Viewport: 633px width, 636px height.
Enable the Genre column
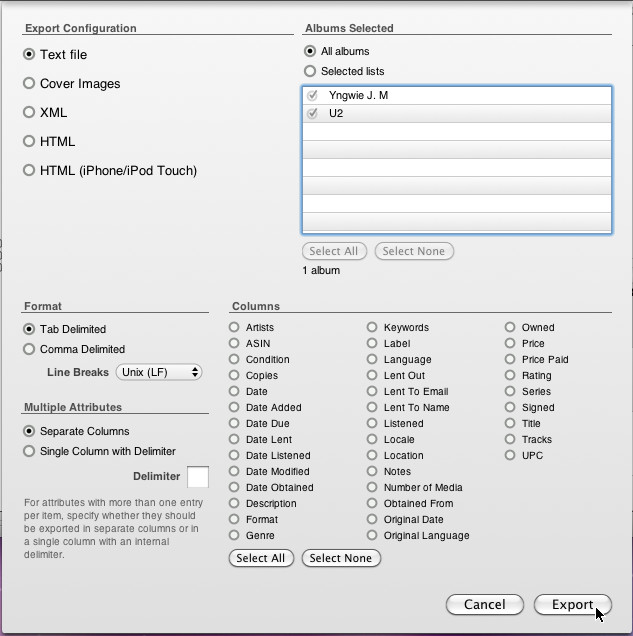tap(234, 535)
